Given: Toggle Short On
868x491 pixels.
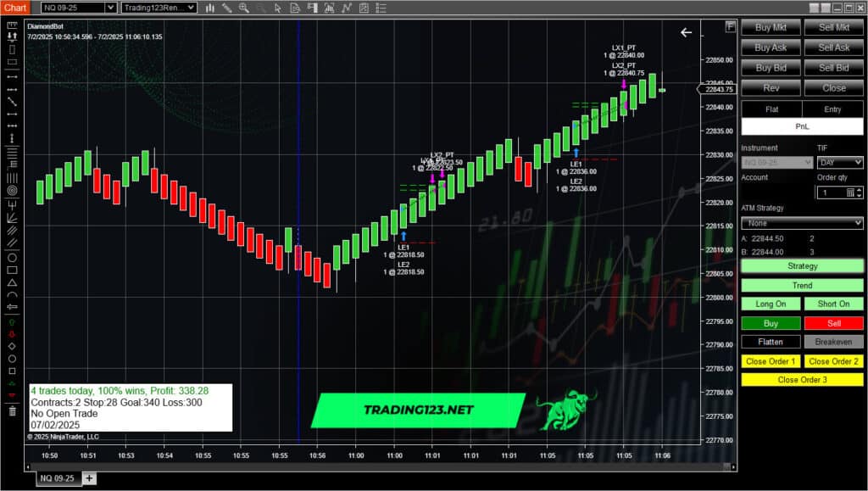Looking at the screenshot, I should coord(834,304).
